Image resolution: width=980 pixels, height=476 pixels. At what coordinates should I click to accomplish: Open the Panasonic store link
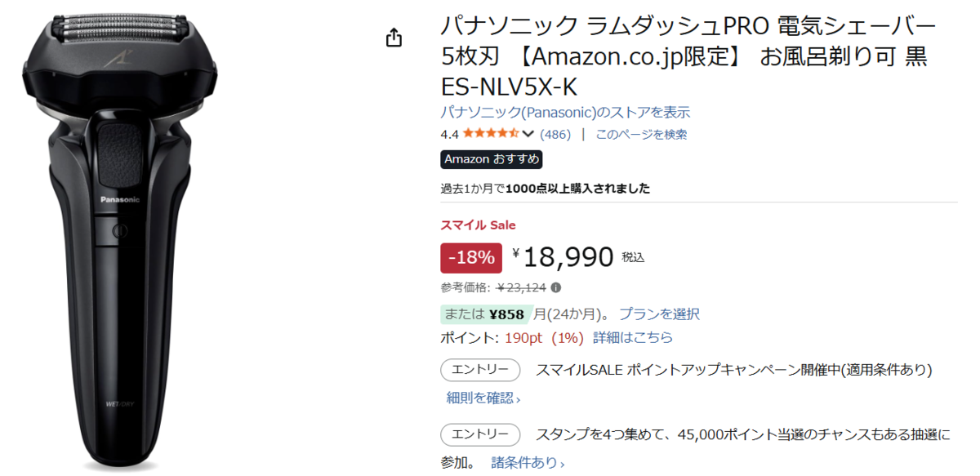(565, 112)
